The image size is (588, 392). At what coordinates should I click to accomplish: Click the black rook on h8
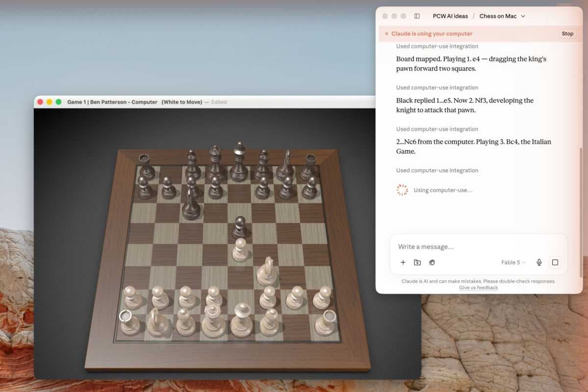(x=309, y=167)
